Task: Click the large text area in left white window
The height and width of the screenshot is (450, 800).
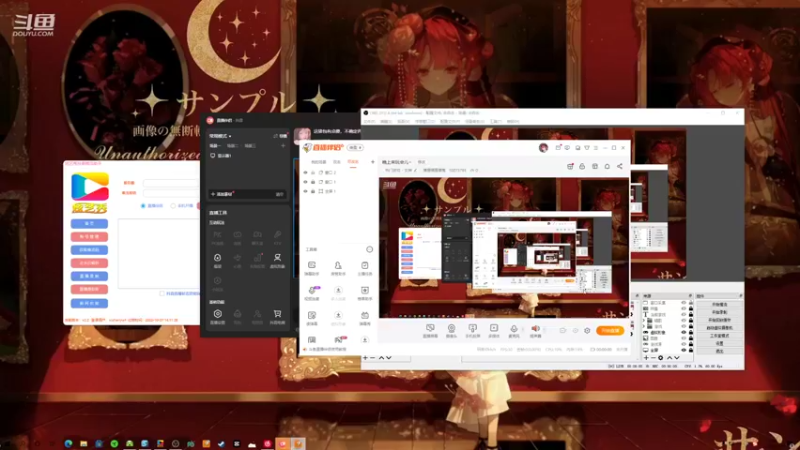Action: pyautogui.click(x=159, y=254)
